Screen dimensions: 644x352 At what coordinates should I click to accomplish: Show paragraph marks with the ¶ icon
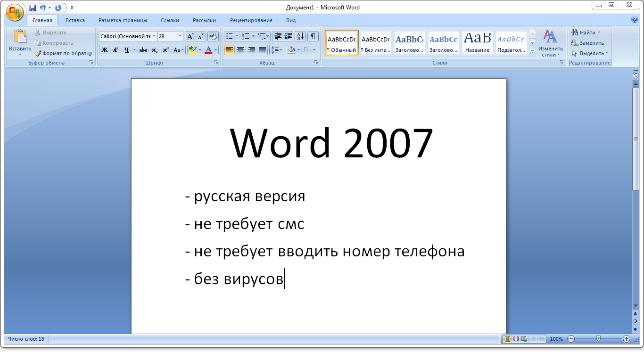tap(313, 36)
